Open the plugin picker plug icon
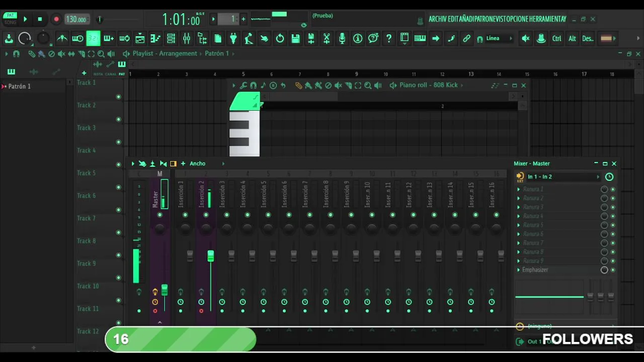The width and height of the screenshot is (644, 362). point(233,38)
